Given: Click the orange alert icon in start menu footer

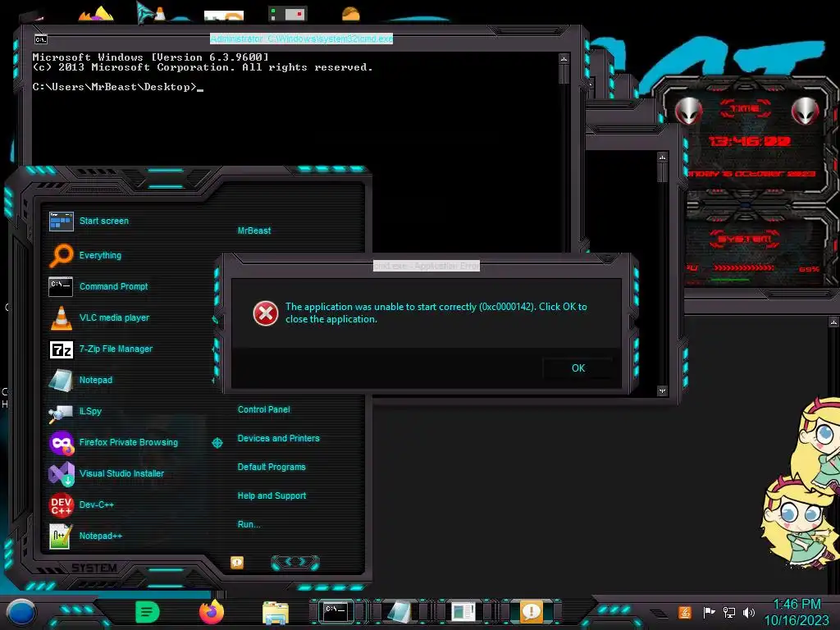Looking at the screenshot, I should pyautogui.click(x=237, y=563).
